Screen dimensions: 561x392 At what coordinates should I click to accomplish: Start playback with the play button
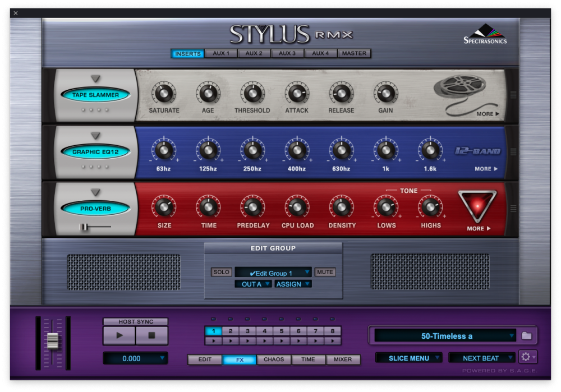tap(119, 335)
